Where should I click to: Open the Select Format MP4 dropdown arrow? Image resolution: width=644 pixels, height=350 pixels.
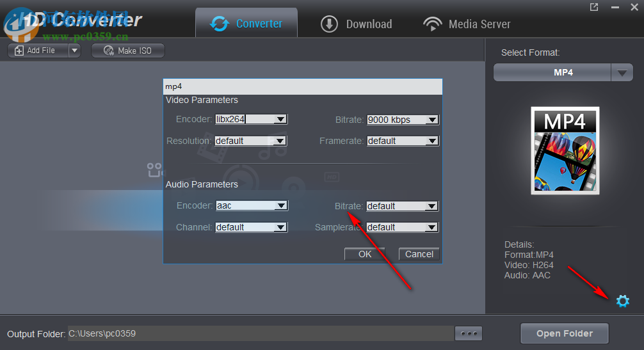tap(622, 73)
